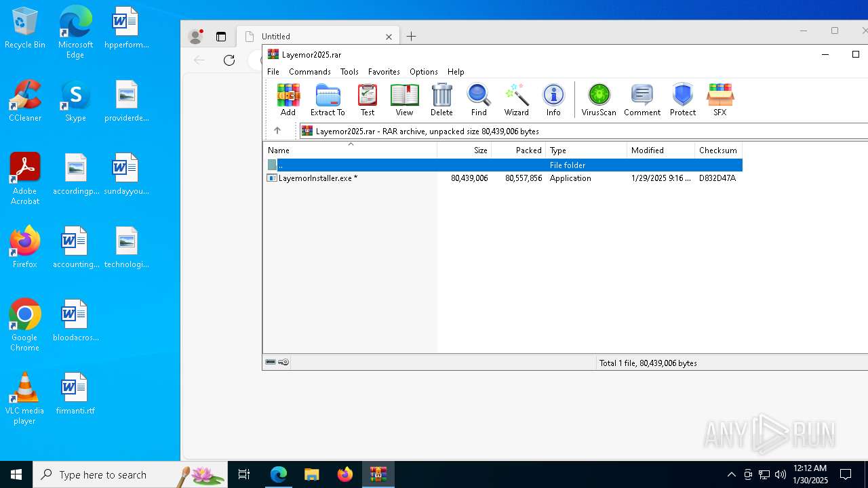Viewport: 868px width, 488px height.
Task: Open the Windows Start button
Action: [16, 474]
